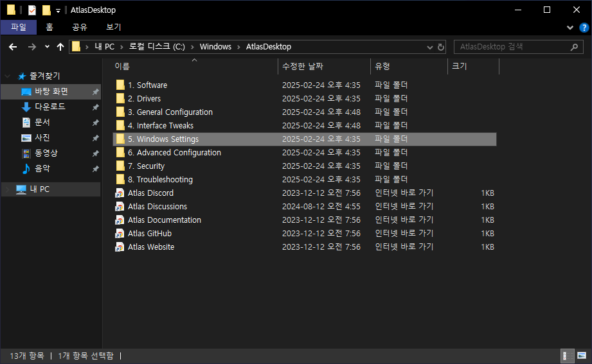
Task: Go back with the left arrow button
Action: coord(13,47)
